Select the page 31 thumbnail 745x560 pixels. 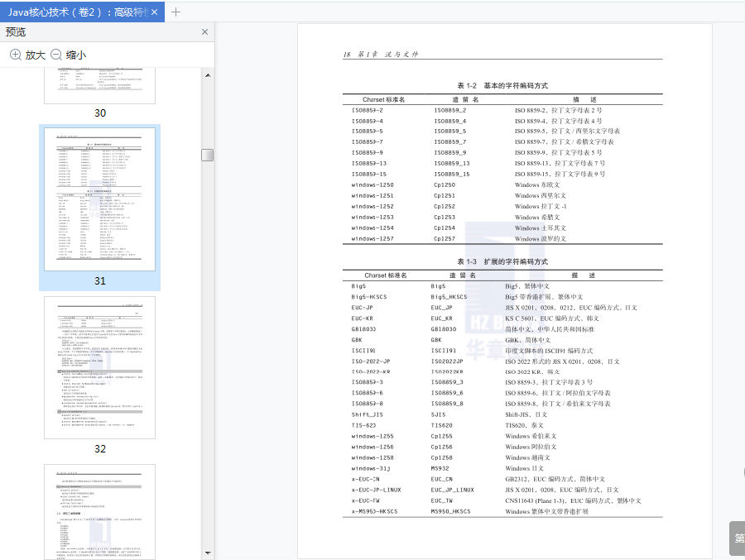coord(100,199)
